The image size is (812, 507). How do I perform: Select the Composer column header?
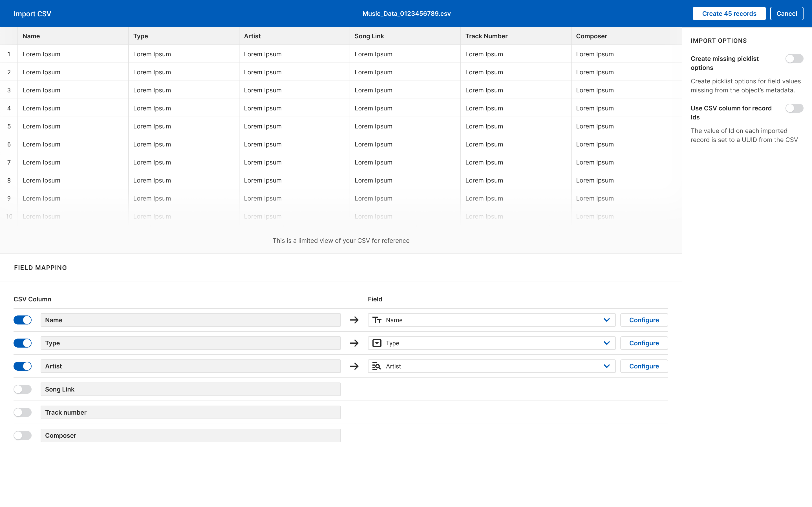tap(591, 36)
